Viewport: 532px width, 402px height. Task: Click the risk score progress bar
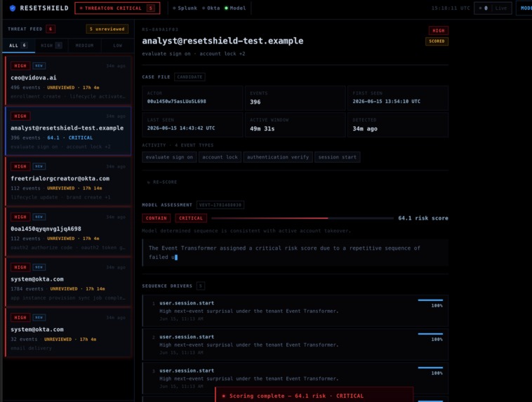[302, 218]
